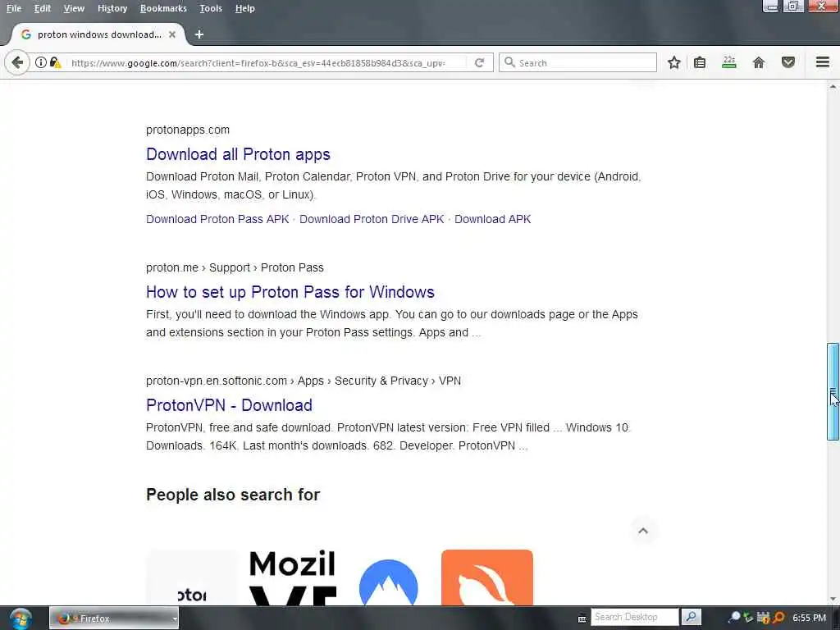
Task: Open the Mozilla VPN thumbnail
Action: 293,577
